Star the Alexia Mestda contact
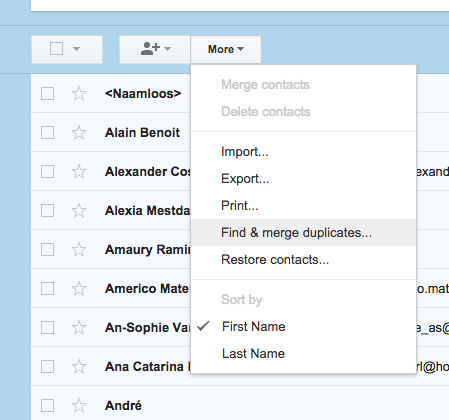The image size is (449, 420). tap(79, 211)
